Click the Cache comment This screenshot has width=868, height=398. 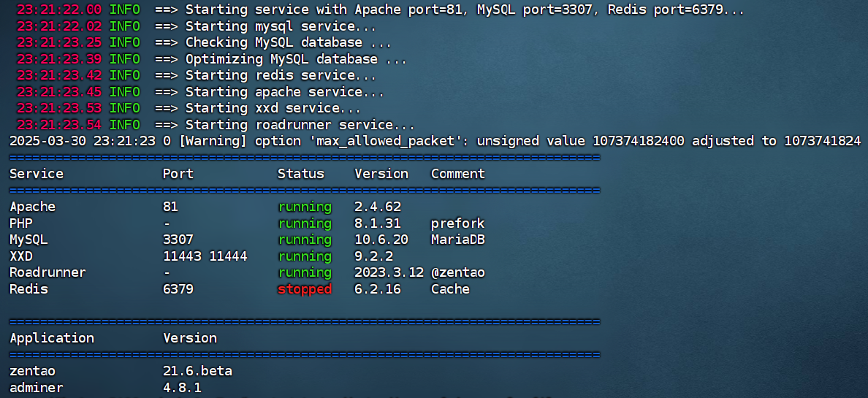pos(450,289)
